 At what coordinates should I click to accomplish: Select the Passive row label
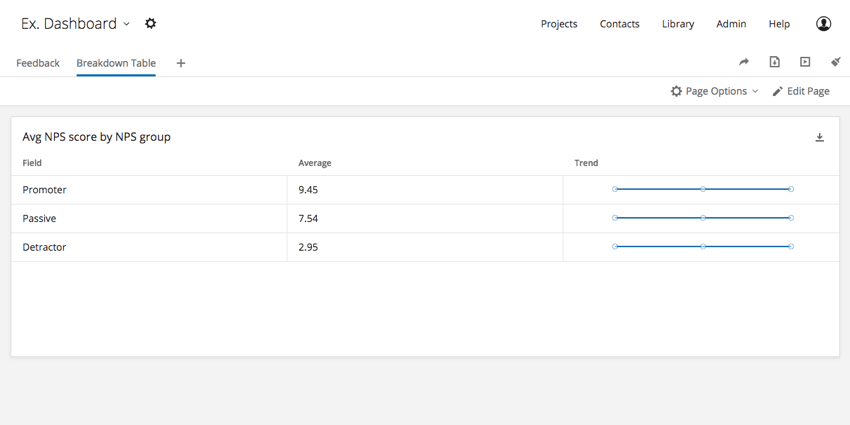(39, 218)
